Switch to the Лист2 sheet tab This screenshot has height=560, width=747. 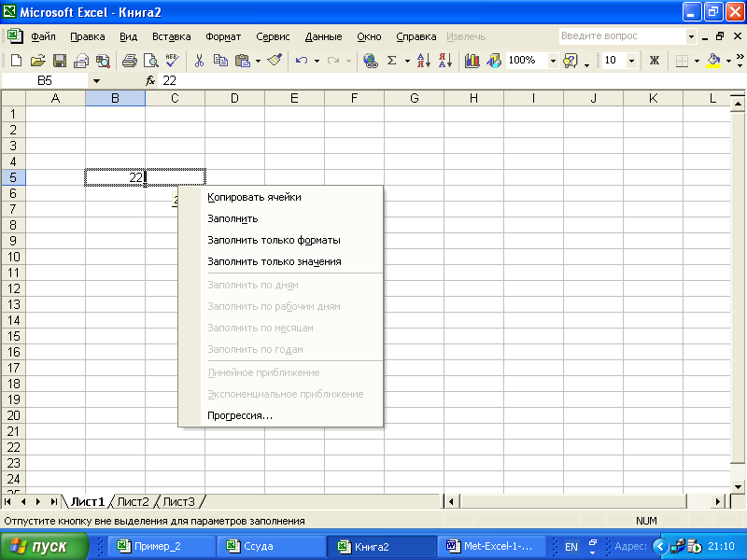click(x=133, y=501)
